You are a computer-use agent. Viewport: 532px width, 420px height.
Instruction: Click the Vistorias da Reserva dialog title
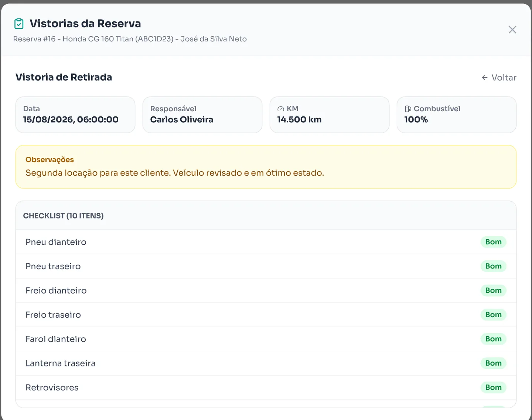click(85, 24)
